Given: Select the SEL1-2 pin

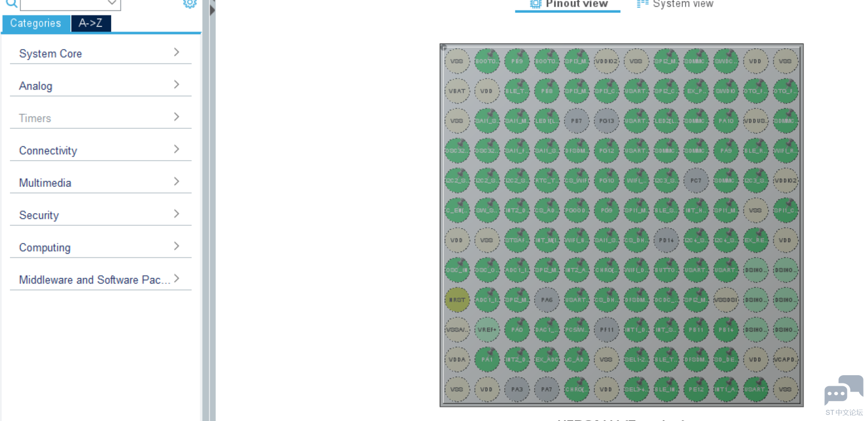Looking at the screenshot, I should (x=636, y=360).
